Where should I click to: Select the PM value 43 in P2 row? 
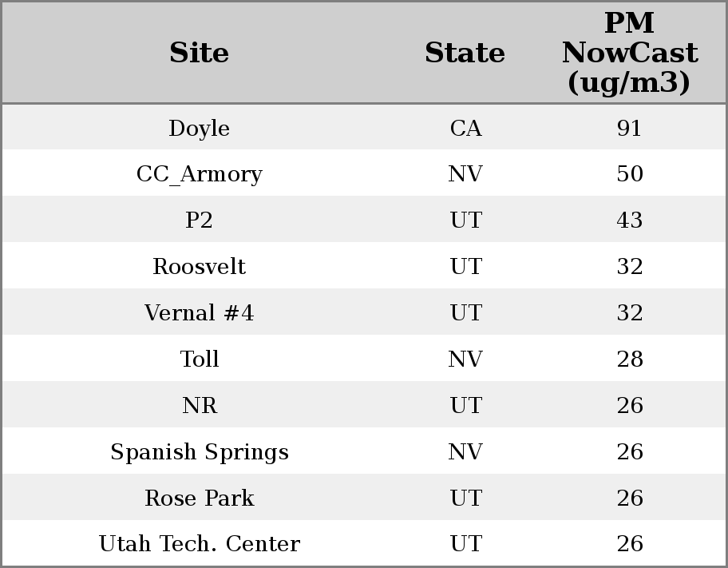629,220
